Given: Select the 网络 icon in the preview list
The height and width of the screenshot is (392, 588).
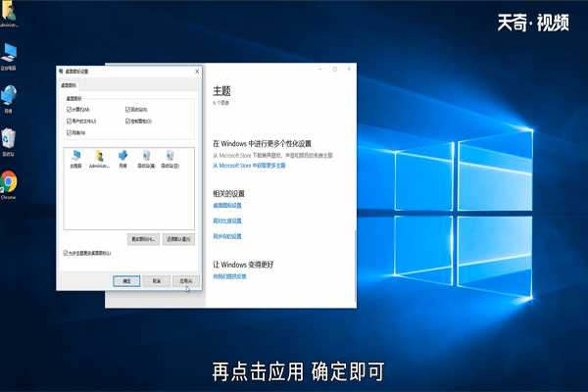Looking at the screenshot, I should click(x=122, y=159).
